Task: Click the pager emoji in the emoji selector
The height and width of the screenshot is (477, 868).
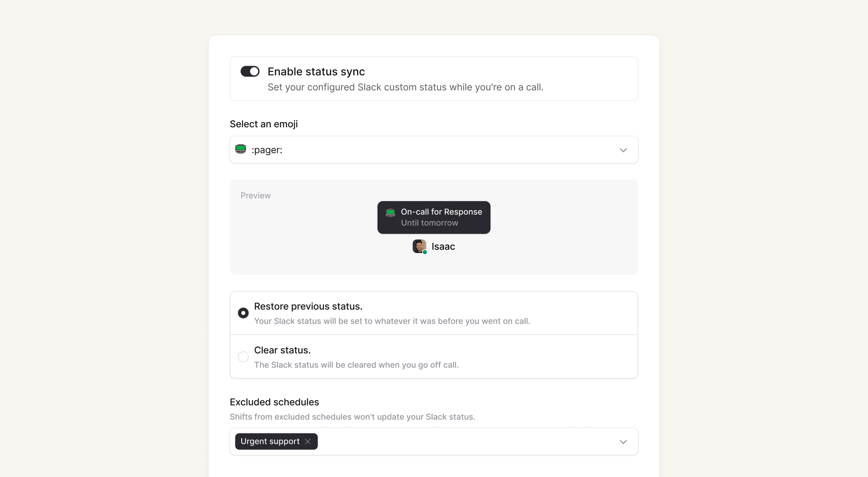Action: click(x=240, y=149)
